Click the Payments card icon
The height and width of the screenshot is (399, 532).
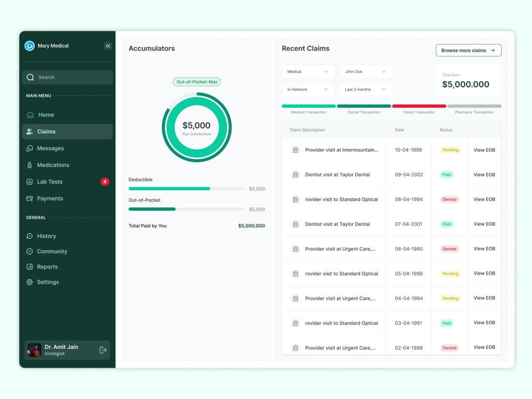pos(29,198)
